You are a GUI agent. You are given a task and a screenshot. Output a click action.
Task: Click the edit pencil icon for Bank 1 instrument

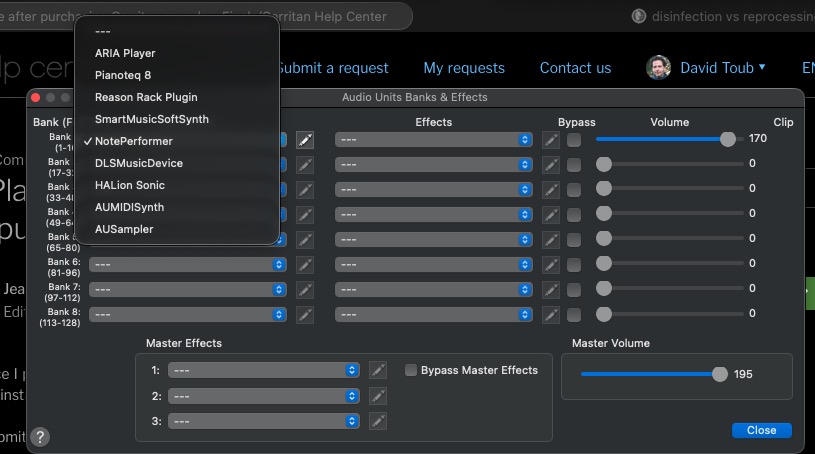[x=305, y=139]
